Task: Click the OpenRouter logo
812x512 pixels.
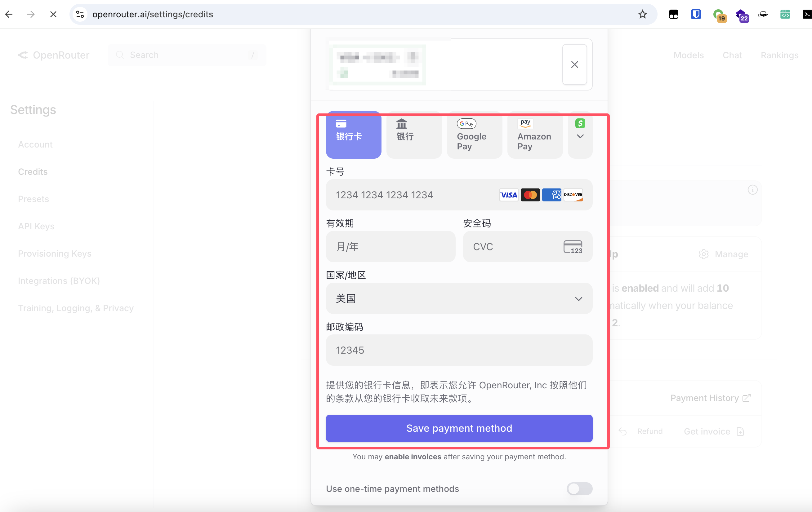Action: [54, 55]
